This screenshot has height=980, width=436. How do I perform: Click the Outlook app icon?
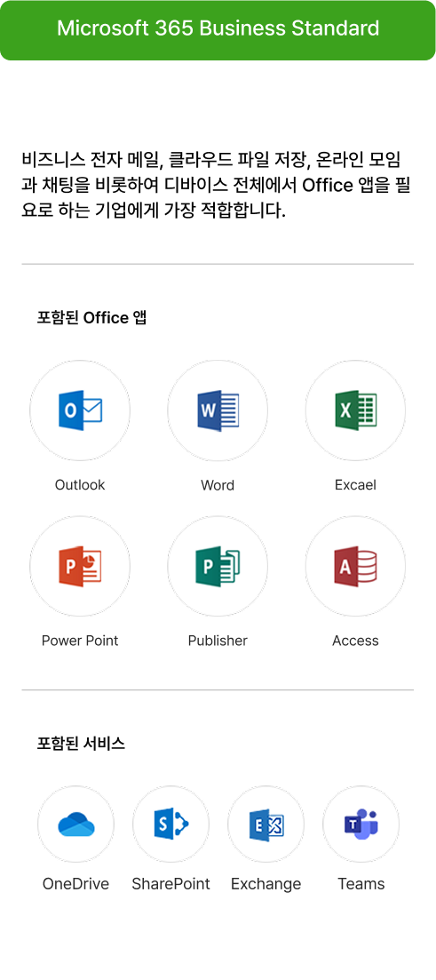tap(80, 410)
